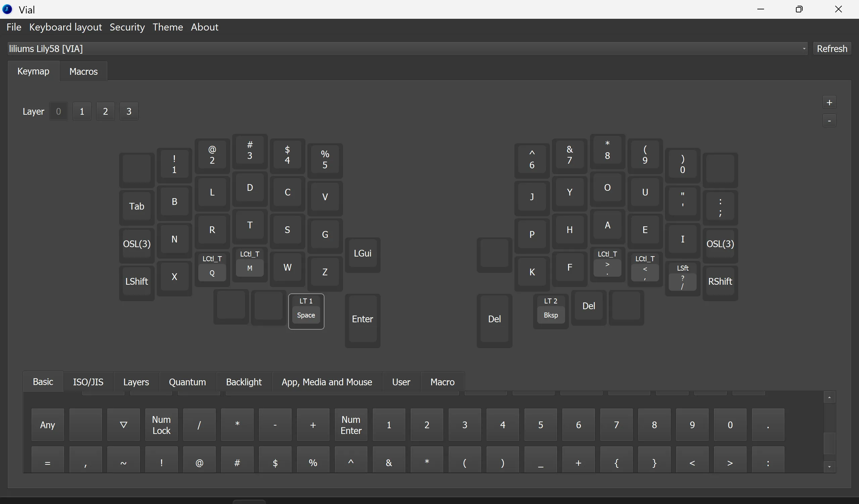Pick the transparent triangle keycode
This screenshot has width=859, height=504.
click(123, 425)
